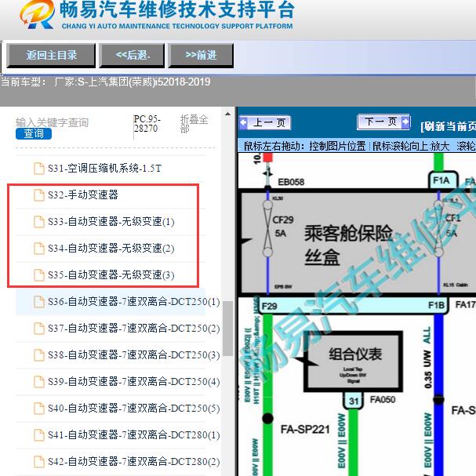This screenshot has height=476, width=476.
Task: Click the document icon beside S31
Action: click(39, 169)
